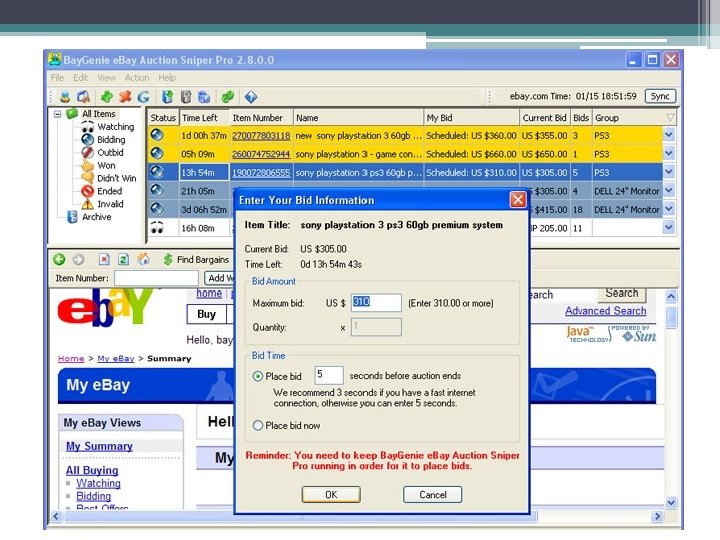Image resolution: width=720 pixels, height=540 pixels.
Task: Click the seconds before auction ends field
Action: [329, 375]
